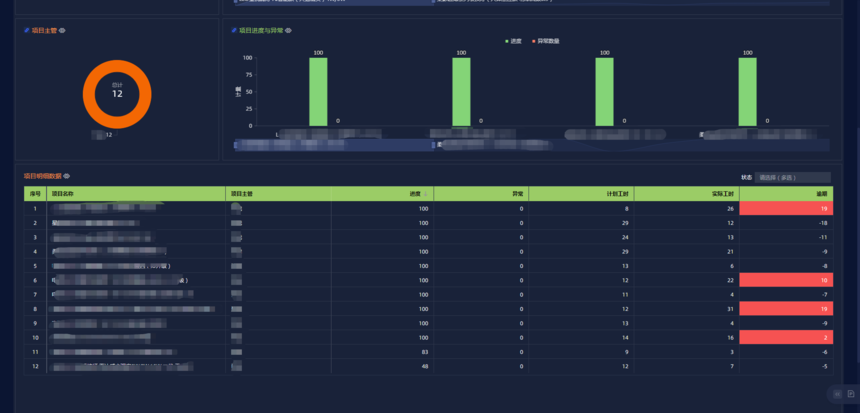
Task: Toggle the green 进度 legend item
Action: (x=514, y=41)
